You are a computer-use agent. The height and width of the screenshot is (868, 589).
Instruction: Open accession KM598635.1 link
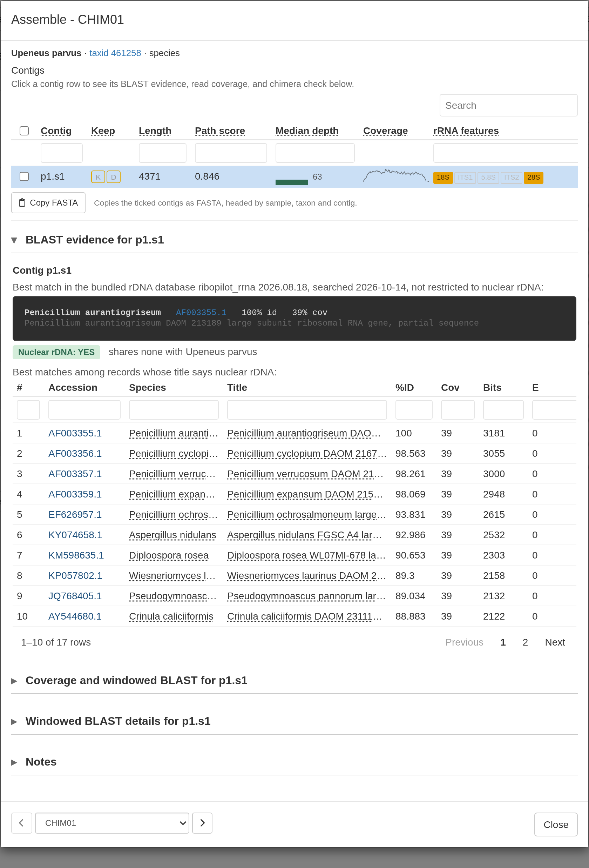[x=76, y=555]
